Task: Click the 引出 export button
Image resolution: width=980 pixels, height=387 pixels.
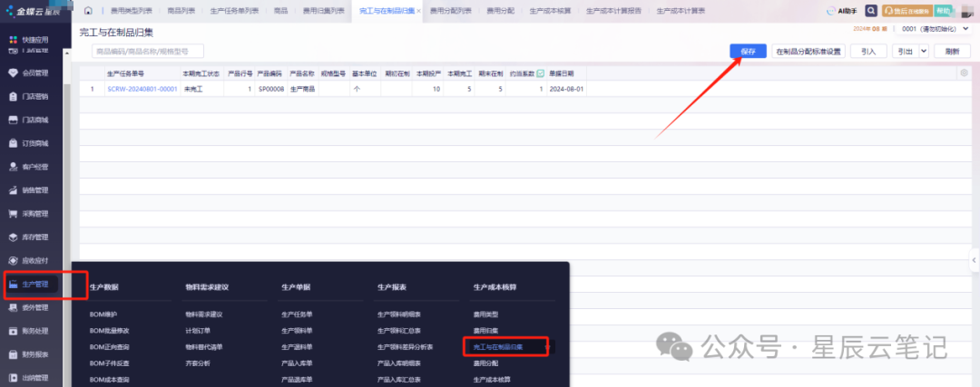Action: 905,52
